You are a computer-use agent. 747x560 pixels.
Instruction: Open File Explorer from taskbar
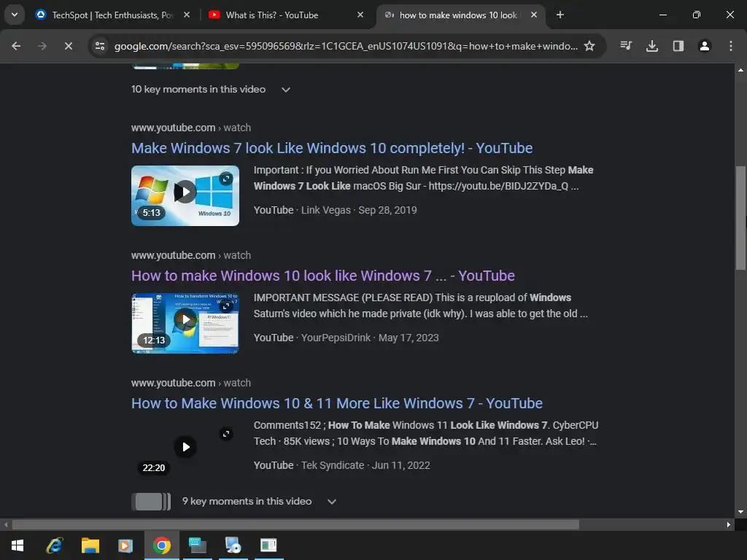click(x=90, y=545)
